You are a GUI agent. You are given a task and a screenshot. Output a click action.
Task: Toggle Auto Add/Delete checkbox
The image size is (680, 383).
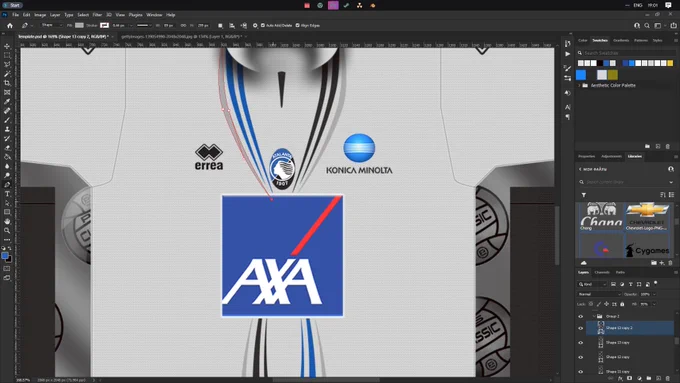coord(263,26)
